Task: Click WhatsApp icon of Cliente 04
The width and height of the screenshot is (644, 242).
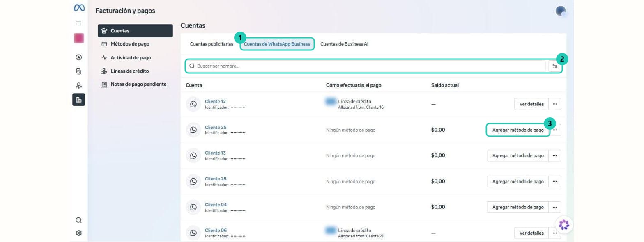Action: click(193, 207)
